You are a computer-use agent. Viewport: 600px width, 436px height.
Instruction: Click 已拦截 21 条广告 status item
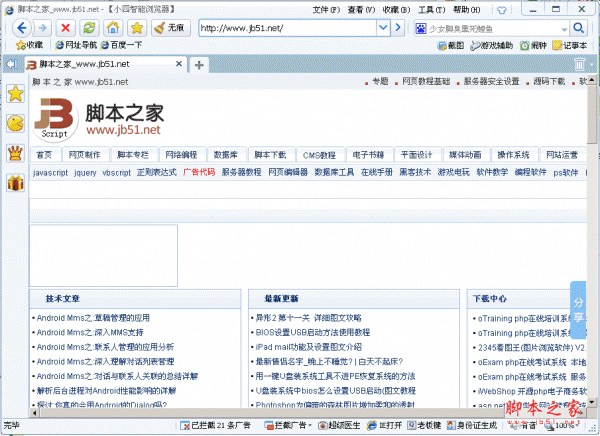coord(215,425)
